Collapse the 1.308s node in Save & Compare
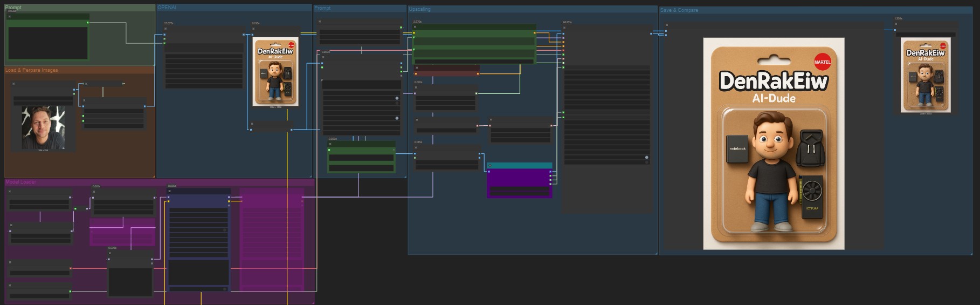Image resolution: width=980 pixels, height=305 pixels. (x=896, y=23)
